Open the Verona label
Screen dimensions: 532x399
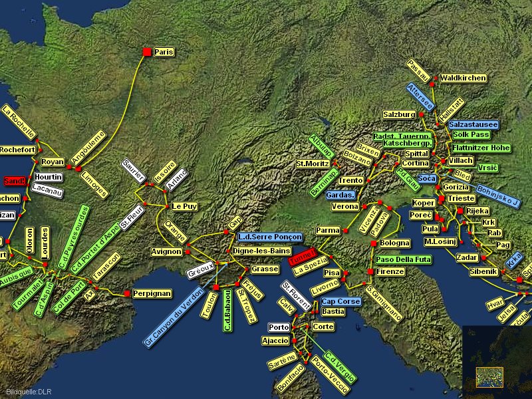(x=345, y=207)
